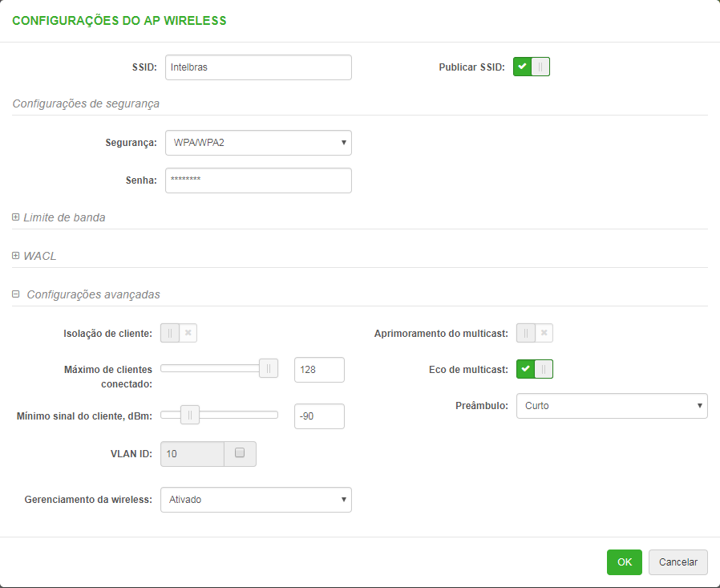Click the SSID text field

click(x=258, y=67)
